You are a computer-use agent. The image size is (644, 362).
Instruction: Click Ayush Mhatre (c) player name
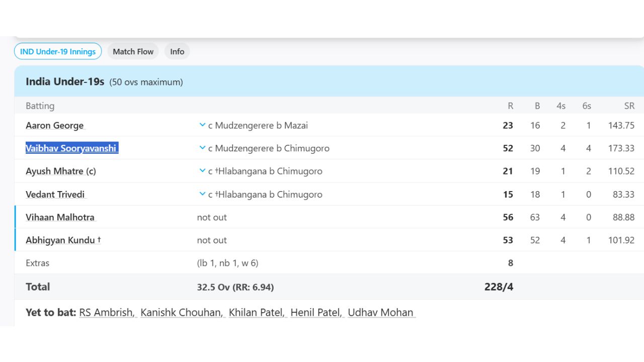pos(60,171)
